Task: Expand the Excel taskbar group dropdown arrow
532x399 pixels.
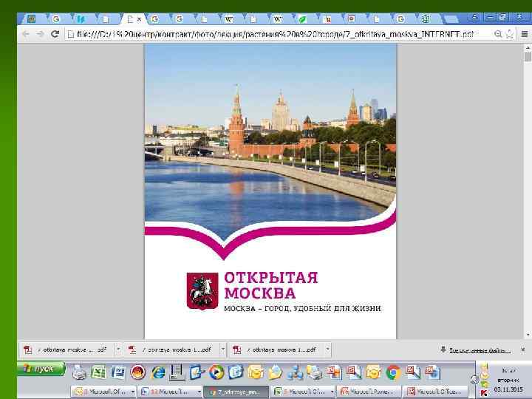Action: [x=332, y=392]
